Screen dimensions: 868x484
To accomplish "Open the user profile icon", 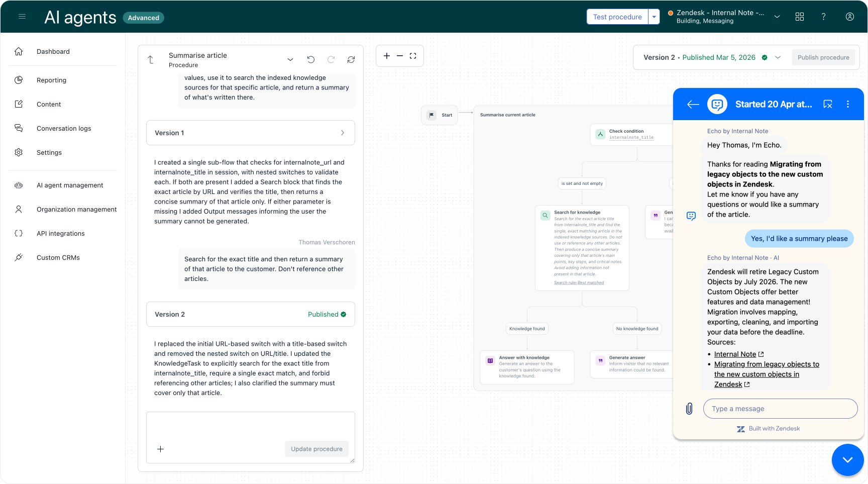I will pos(850,17).
